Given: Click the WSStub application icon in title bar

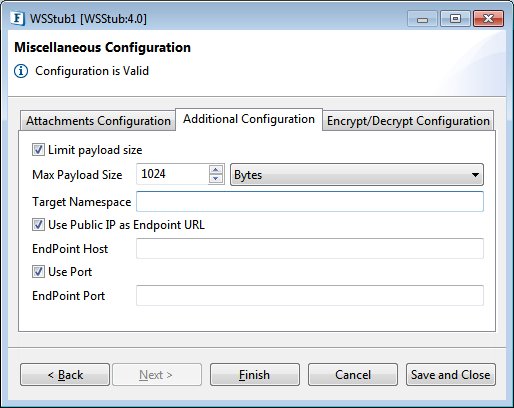Looking at the screenshot, I should (17, 18).
